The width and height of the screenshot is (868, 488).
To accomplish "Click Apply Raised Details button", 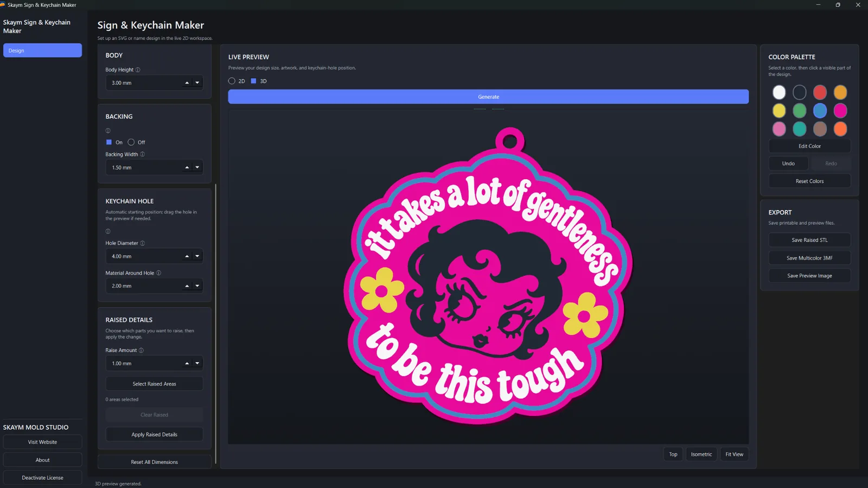I will [155, 434].
